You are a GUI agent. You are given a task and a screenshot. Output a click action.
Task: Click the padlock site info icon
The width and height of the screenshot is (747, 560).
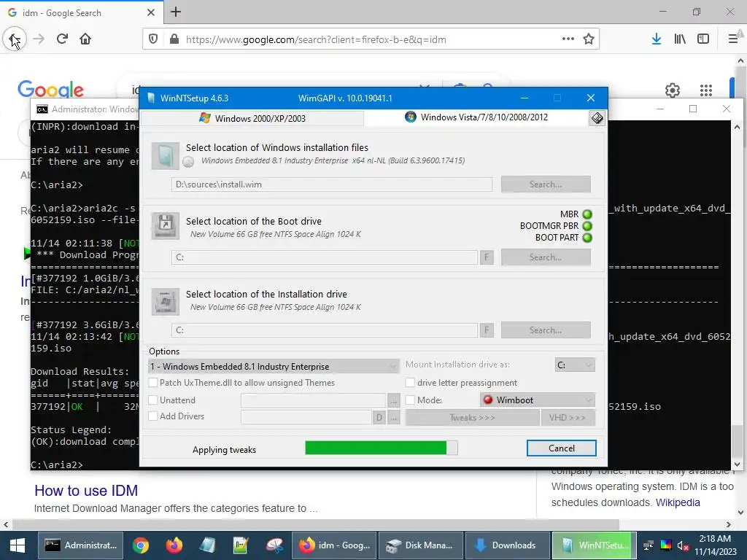pyautogui.click(x=174, y=39)
